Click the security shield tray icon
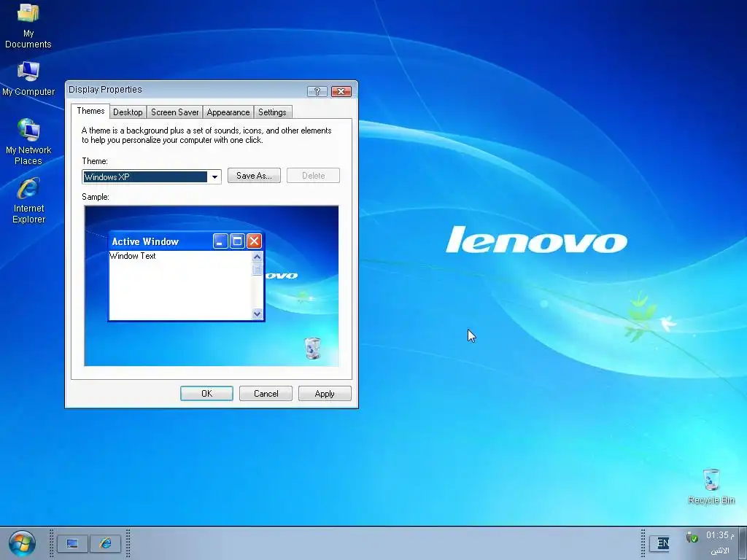 tap(692, 537)
